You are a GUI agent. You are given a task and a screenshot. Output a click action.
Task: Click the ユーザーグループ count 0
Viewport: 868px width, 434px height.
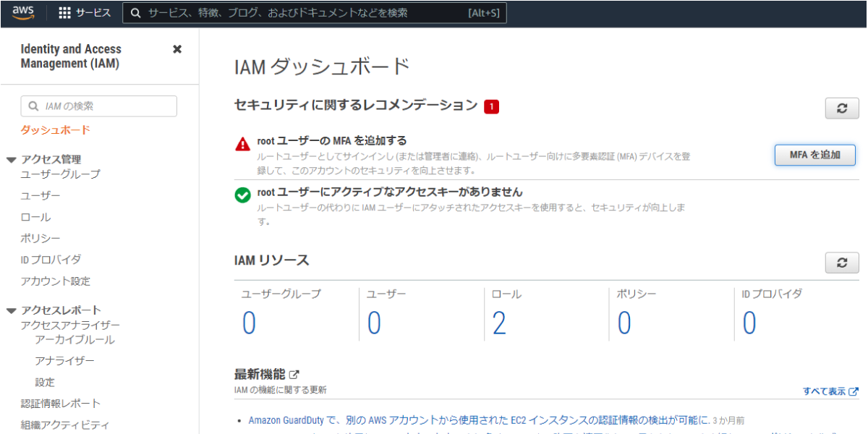[249, 323]
